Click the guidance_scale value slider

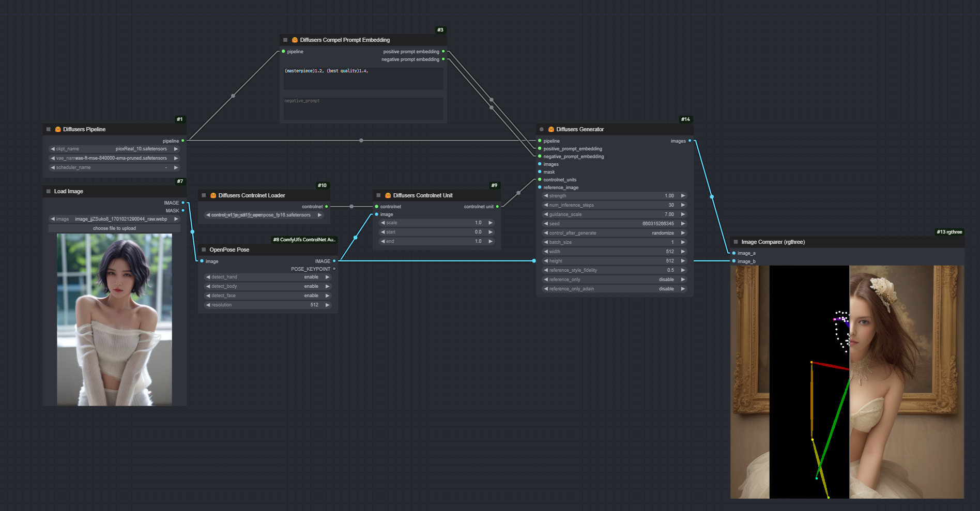pos(614,215)
